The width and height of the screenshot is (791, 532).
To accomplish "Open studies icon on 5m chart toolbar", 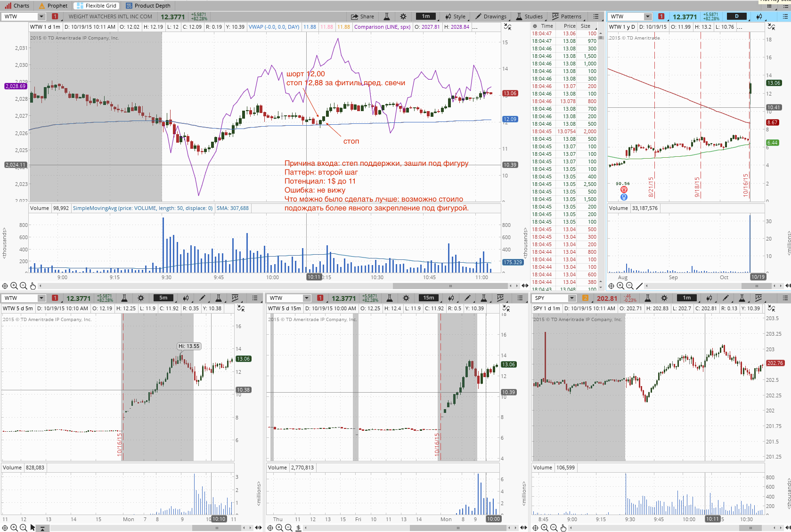I will 219,298.
